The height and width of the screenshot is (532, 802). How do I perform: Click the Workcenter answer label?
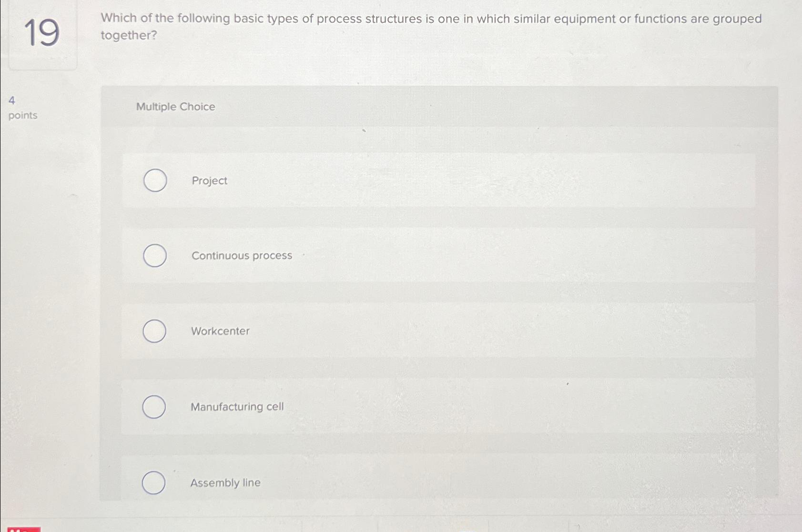[x=220, y=331]
